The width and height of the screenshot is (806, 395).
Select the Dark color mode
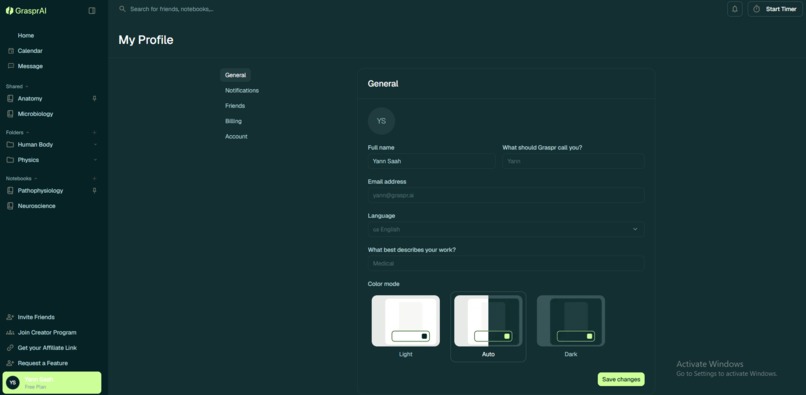point(571,321)
